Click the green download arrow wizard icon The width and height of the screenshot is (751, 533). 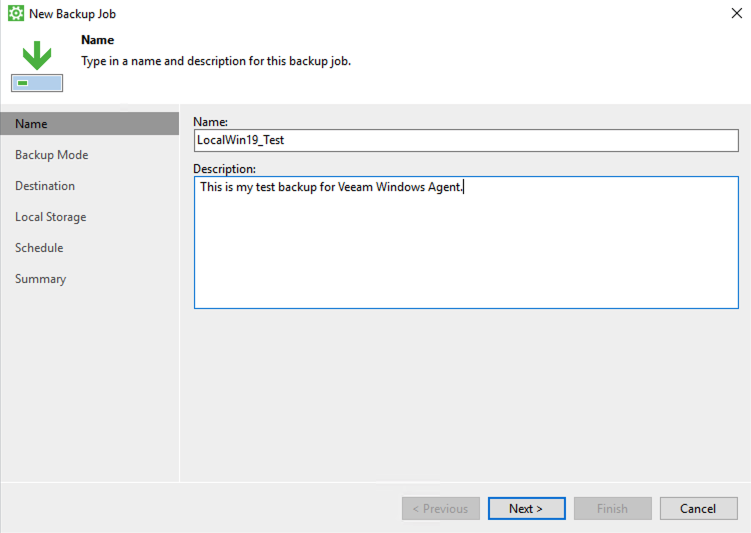[37, 56]
